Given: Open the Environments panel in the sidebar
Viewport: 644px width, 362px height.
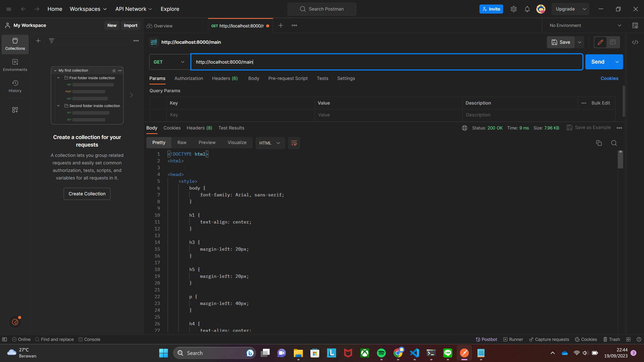Looking at the screenshot, I should pyautogui.click(x=15, y=65).
